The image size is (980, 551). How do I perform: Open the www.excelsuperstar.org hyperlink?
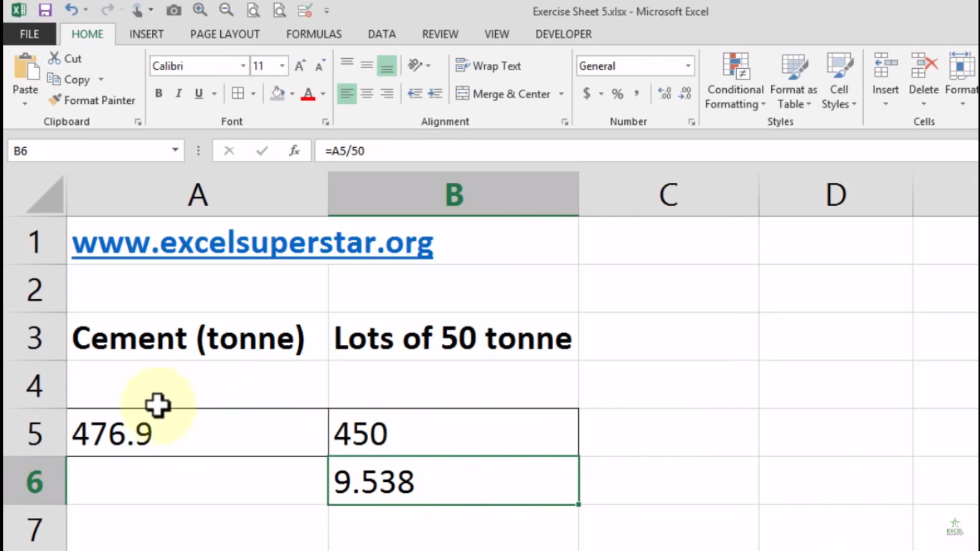point(253,242)
